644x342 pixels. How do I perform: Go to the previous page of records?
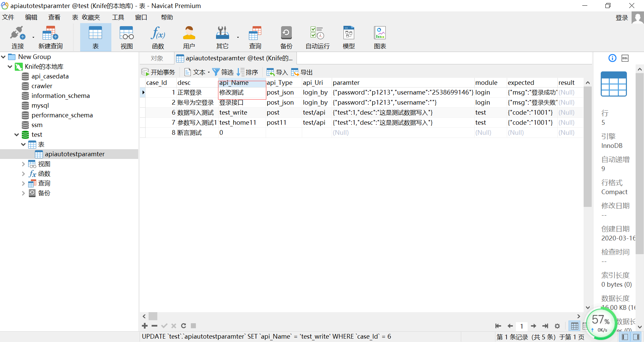tap(510, 326)
